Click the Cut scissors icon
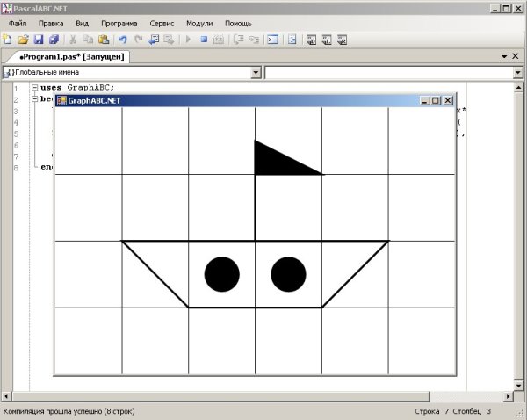 pos(74,40)
